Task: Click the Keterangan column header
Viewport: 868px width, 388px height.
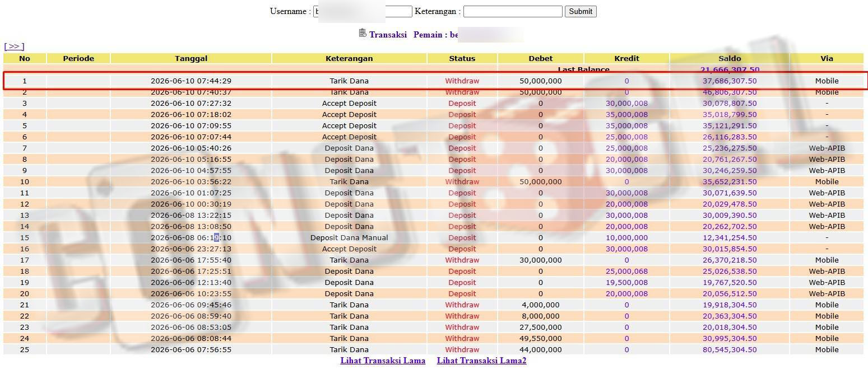Action: click(x=349, y=58)
